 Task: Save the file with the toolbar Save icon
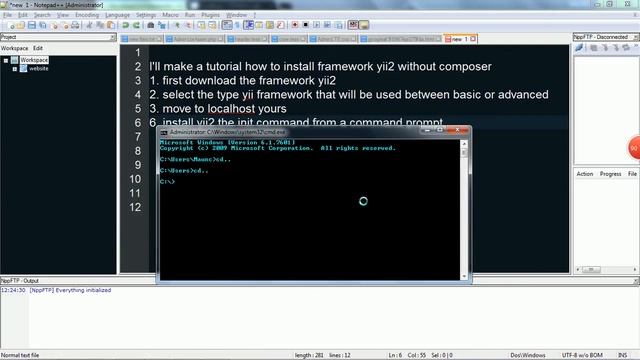[x=31, y=25]
